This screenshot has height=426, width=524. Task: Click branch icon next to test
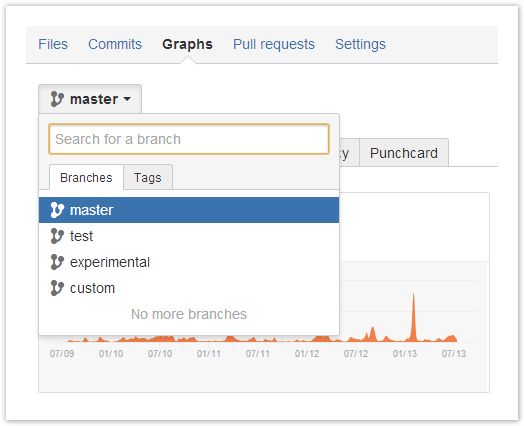click(x=57, y=236)
